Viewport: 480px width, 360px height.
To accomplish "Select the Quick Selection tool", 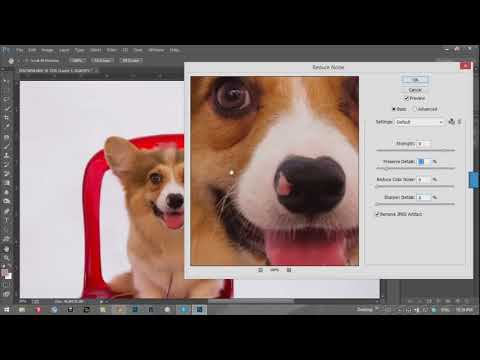I will pos(6,108).
